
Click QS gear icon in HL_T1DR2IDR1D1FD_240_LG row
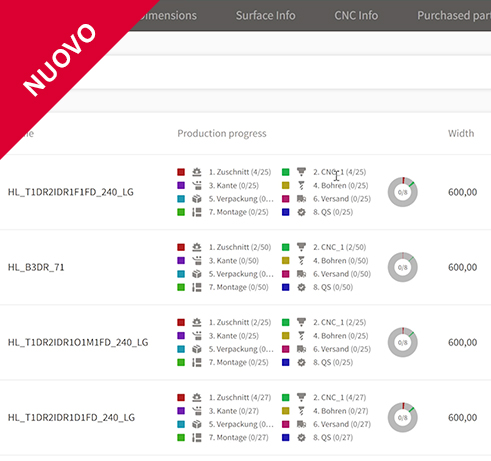(x=301, y=438)
